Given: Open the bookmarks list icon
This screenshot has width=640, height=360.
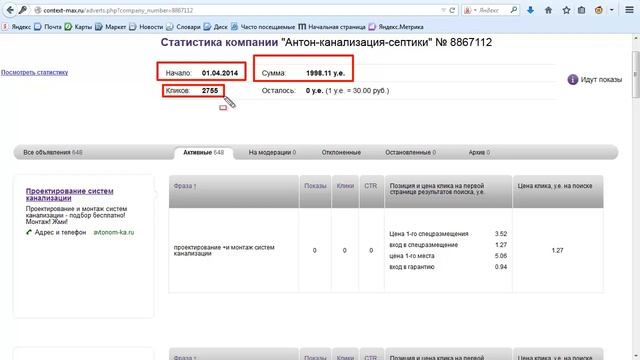Looking at the screenshot, I should [x=582, y=10].
